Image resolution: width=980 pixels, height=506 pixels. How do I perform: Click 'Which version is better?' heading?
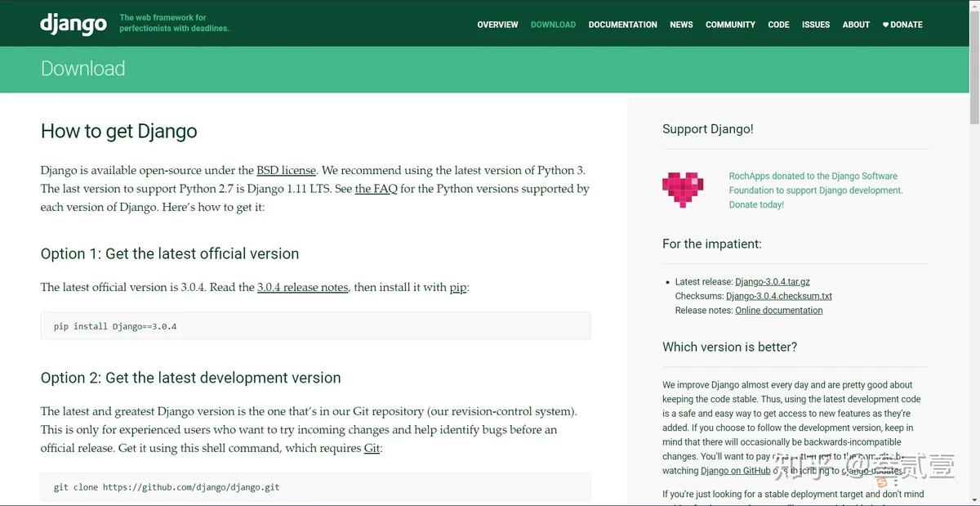tap(730, 347)
